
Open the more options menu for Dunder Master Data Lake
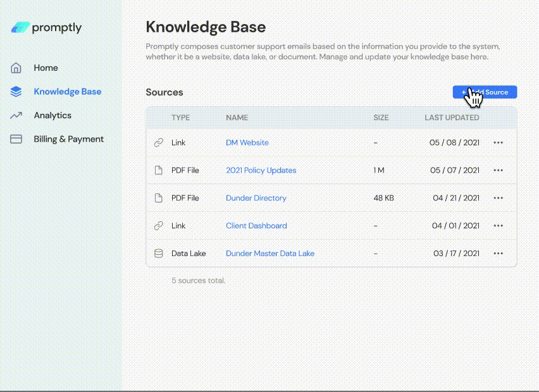click(498, 253)
